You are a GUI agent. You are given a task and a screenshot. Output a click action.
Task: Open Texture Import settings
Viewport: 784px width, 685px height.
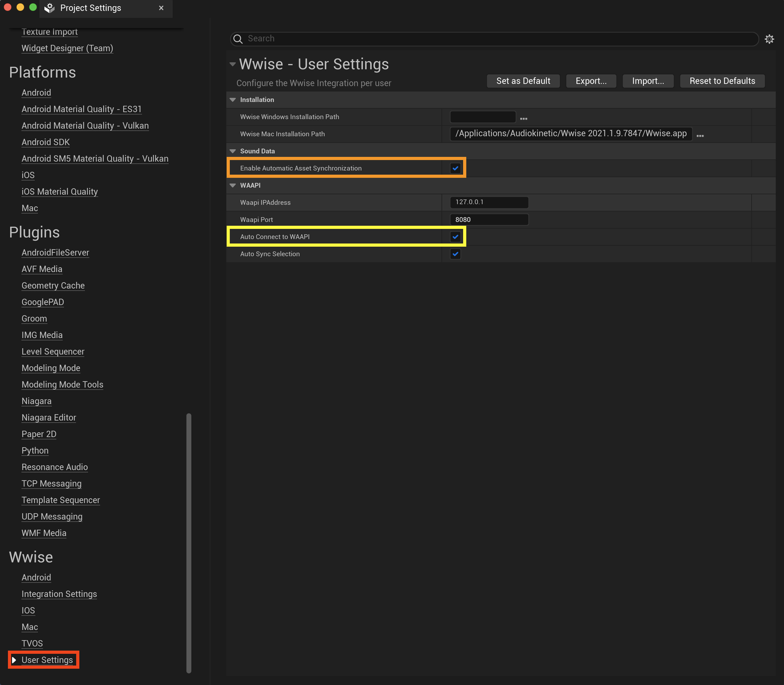[x=50, y=32]
